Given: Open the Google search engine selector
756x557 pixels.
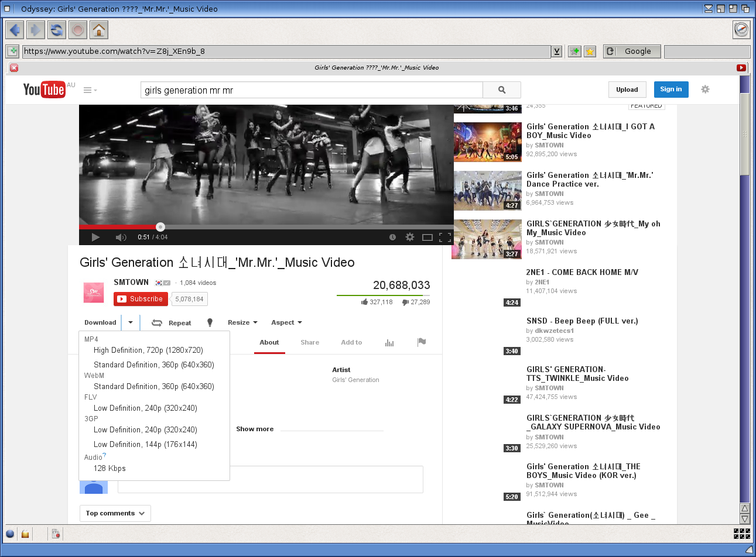Looking at the screenshot, I should [x=632, y=51].
